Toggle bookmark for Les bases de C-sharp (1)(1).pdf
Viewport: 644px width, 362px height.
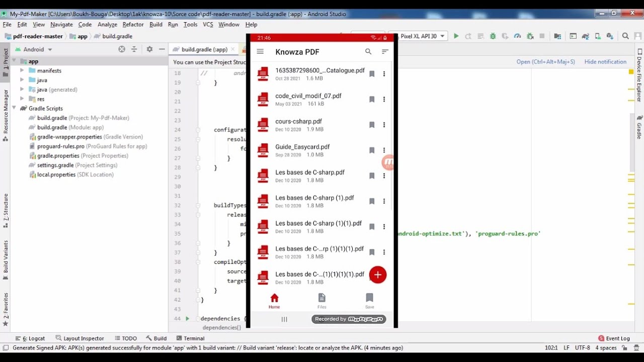tap(372, 227)
